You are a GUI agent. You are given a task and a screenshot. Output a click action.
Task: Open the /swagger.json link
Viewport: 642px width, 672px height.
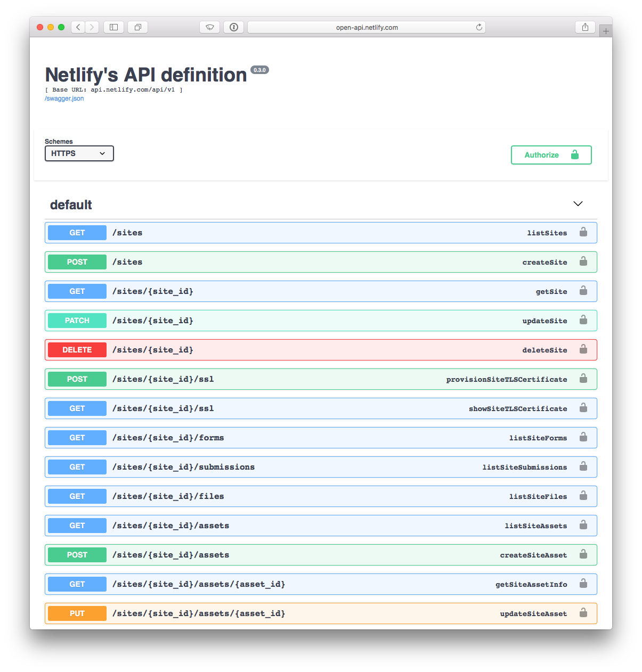click(x=64, y=99)
